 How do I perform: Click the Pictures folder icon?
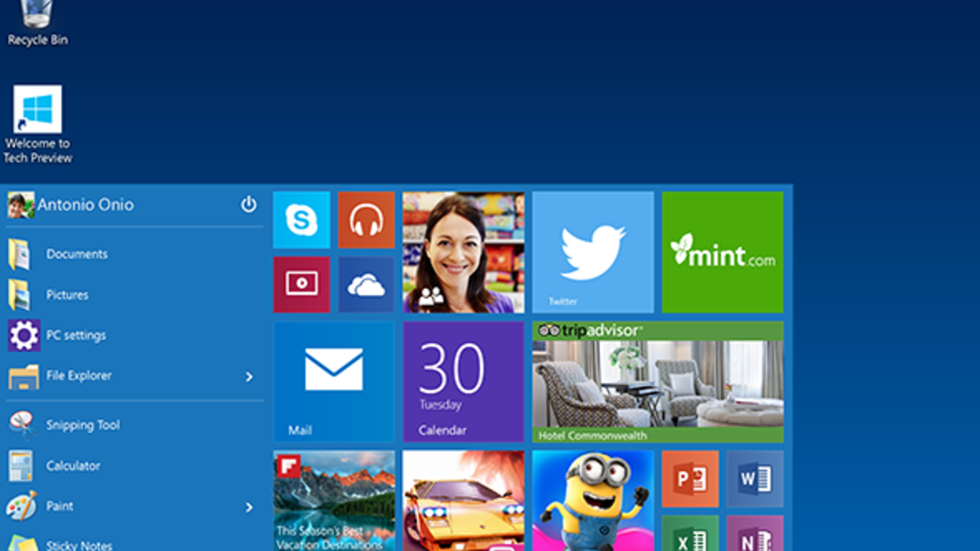19,295
